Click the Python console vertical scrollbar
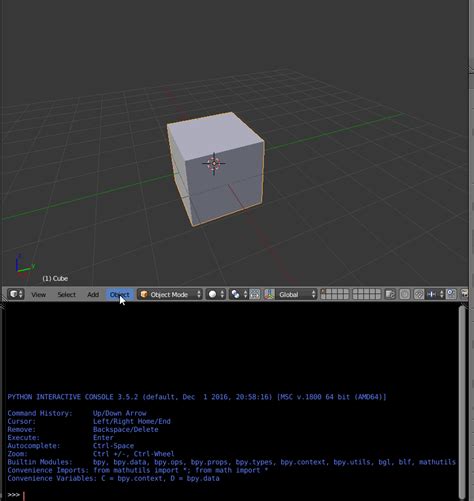The image size is (474, 501). [x=461, y=402]
